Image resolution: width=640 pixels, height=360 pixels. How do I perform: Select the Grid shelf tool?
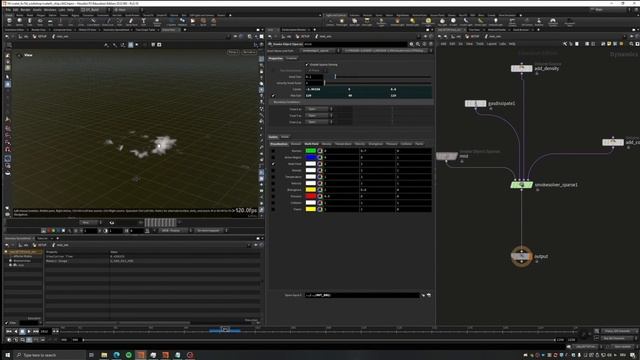coord(50,21)
